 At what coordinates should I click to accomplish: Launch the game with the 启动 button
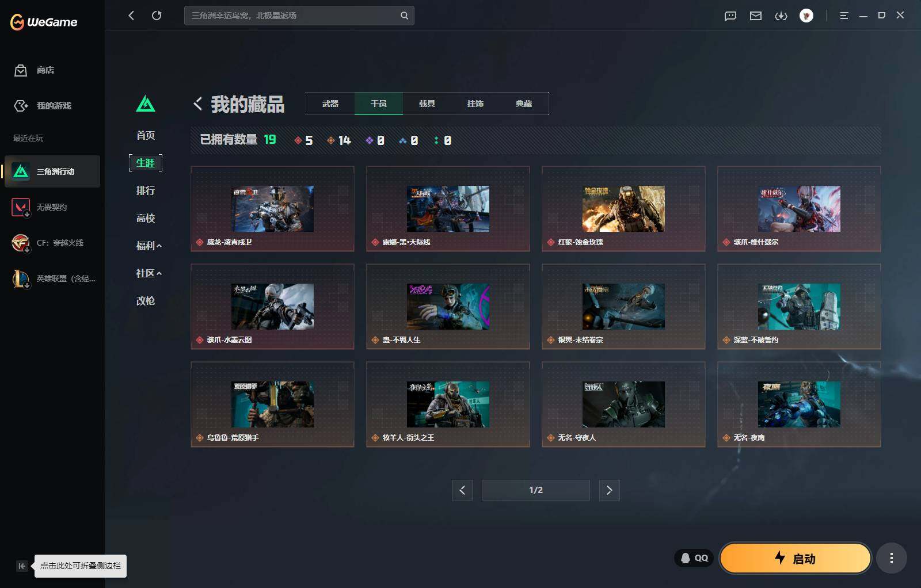pos(796,558)
